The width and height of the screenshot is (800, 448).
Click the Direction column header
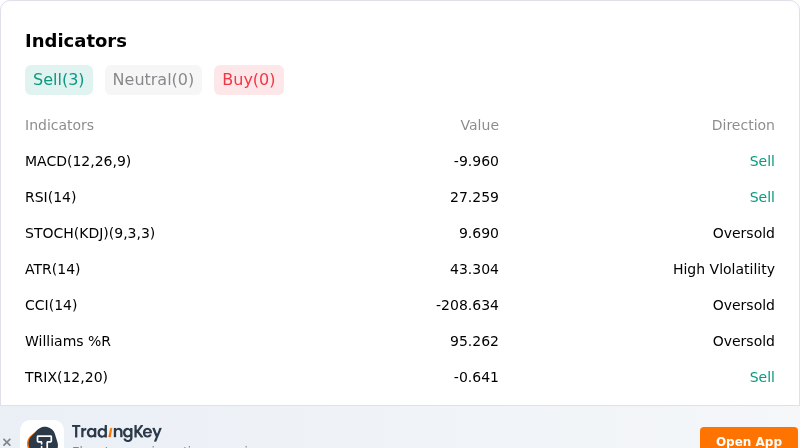tap(743, 125)
